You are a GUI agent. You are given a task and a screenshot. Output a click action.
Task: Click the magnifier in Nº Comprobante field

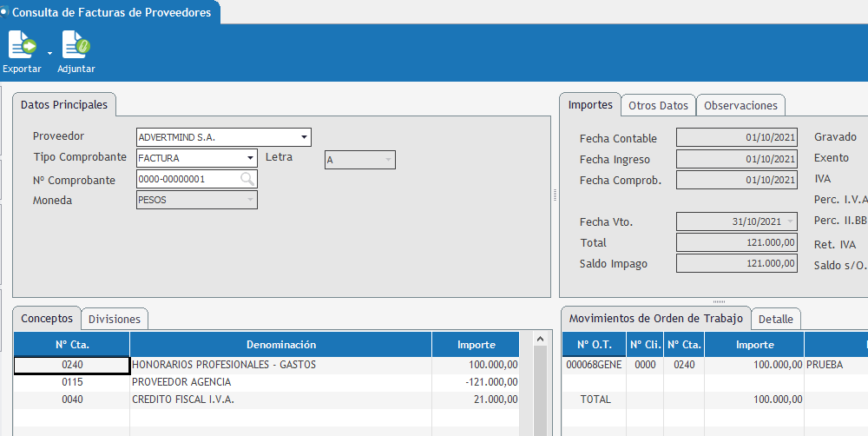click(x=247, y=179)
